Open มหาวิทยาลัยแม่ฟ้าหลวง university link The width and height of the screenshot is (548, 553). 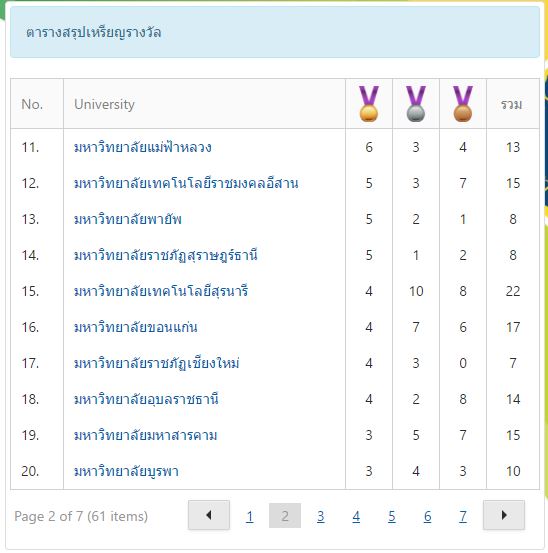tap(142, 147)
